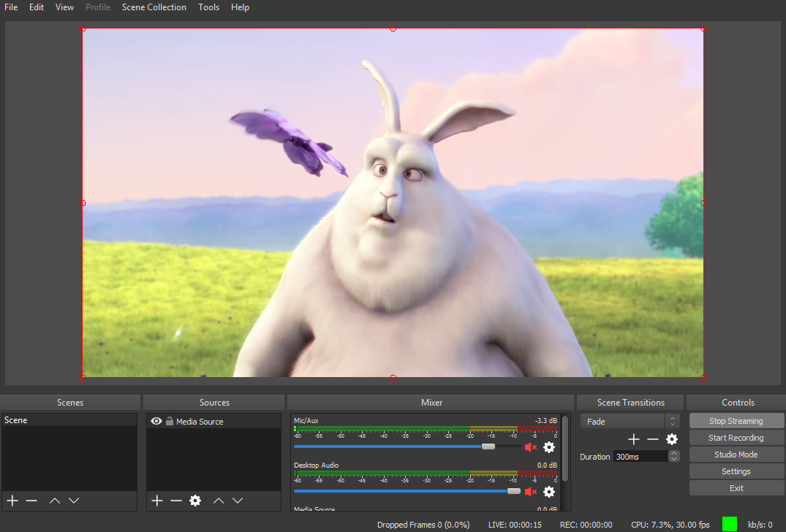The width and height of the screenshot is (786, 532).
Task: Open Mic/Aux audio settings gear
Action: (x=549, y=447)
